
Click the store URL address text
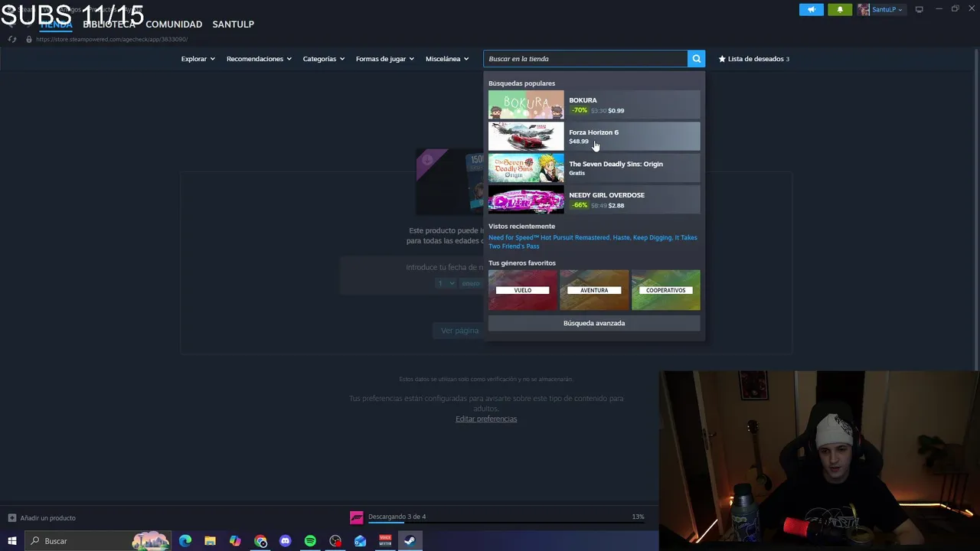[x=112, y=39]
